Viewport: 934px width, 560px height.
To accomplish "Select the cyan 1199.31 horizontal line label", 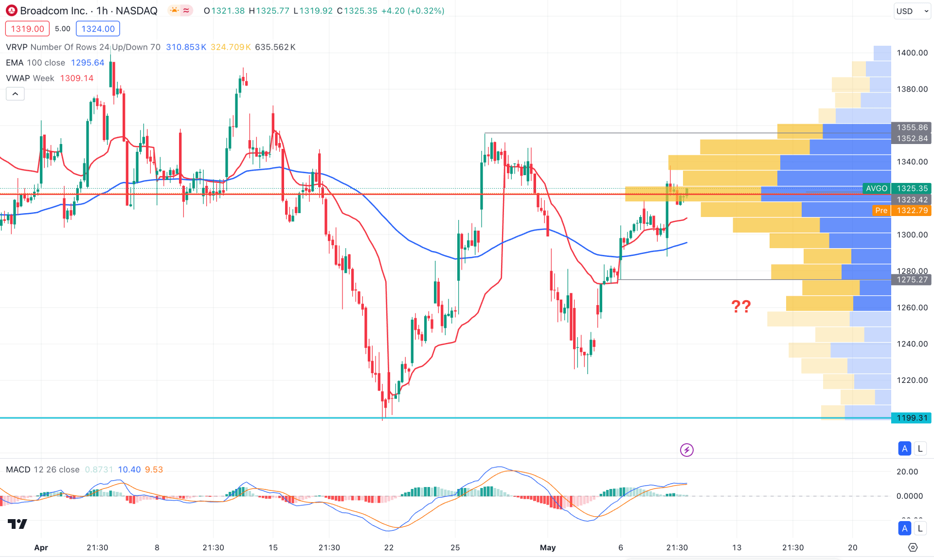I will pos(911,418).
